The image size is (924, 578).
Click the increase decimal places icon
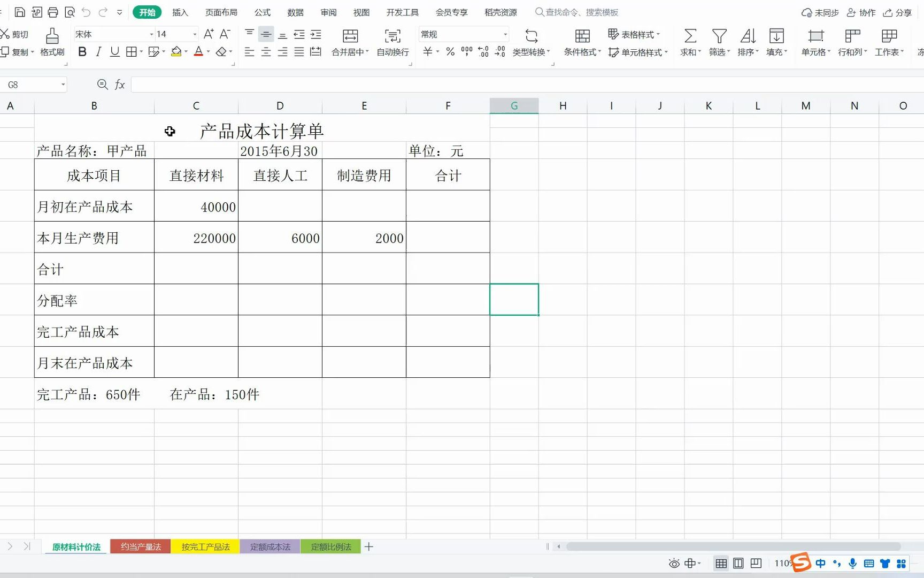coord(483,52)
